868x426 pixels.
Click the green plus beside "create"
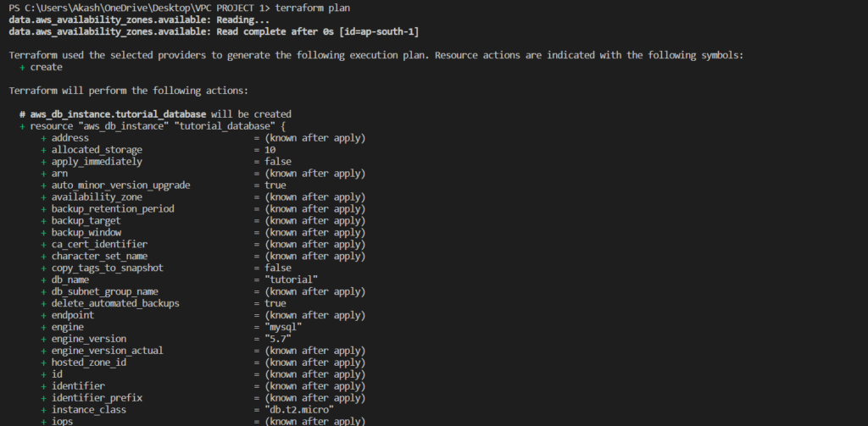(x=22, y=67)
